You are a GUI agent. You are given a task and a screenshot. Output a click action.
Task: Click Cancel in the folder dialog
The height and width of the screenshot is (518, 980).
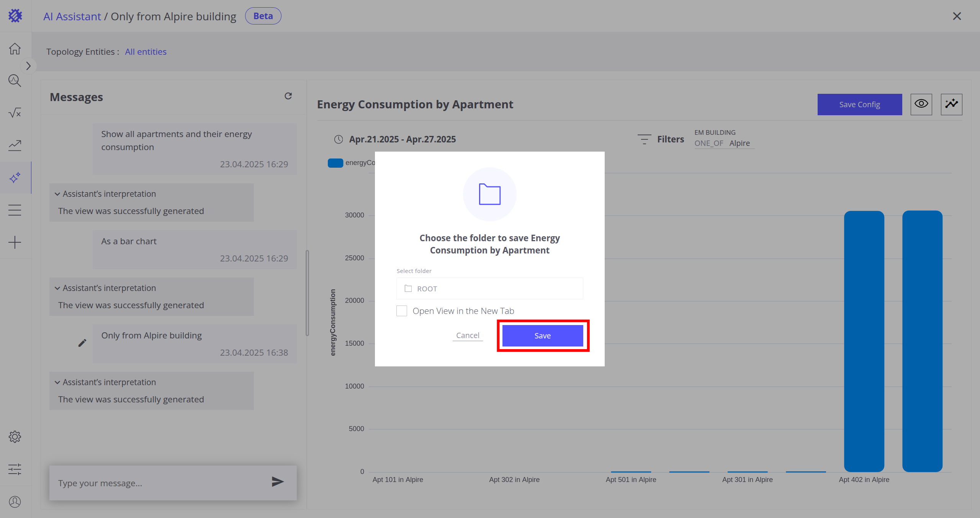(x=468, y=335)
